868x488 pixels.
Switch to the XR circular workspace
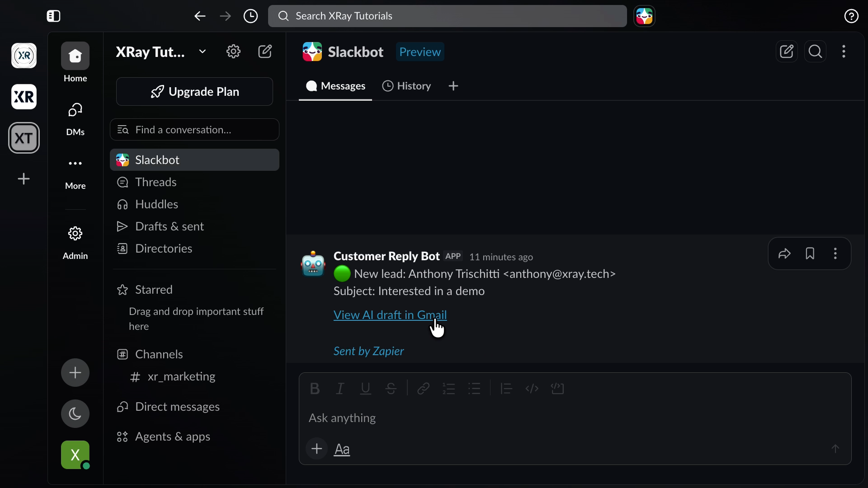24,56
